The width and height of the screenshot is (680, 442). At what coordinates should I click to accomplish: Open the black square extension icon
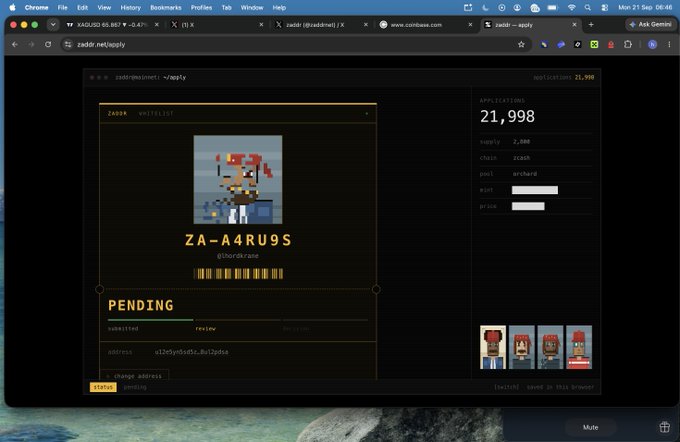pyautogui.click(x=577, y=44)
